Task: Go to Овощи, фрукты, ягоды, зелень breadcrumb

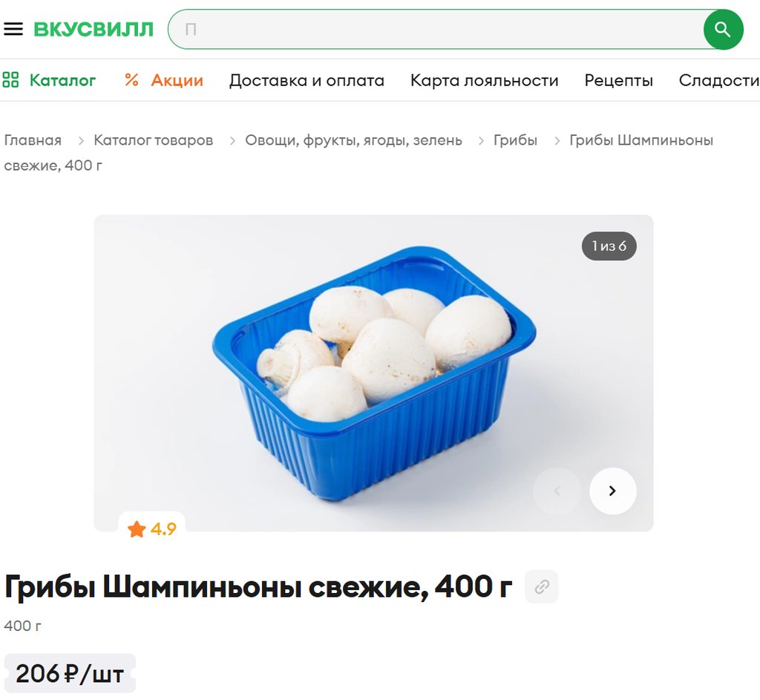Action: tap(353, 140)
